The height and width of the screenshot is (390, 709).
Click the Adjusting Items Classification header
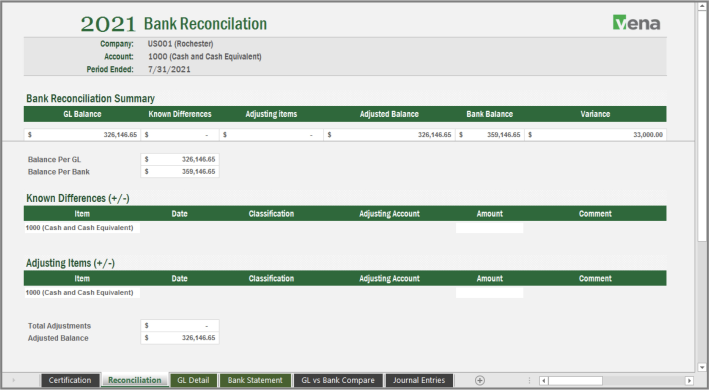point(271,278)
